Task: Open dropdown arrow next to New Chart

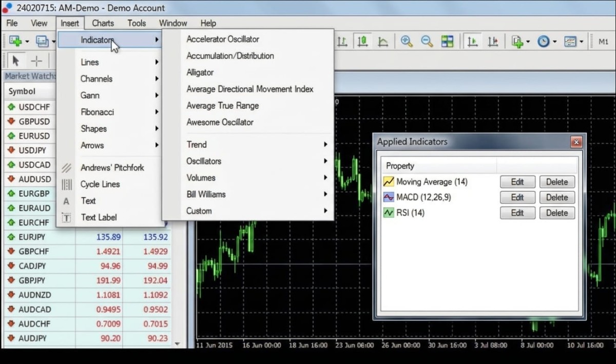Action: 27,42
